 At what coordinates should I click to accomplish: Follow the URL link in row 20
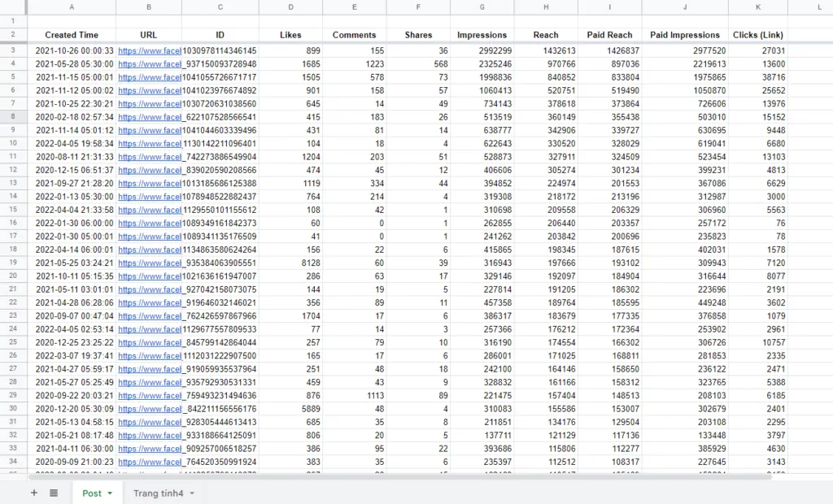(149, 276)
